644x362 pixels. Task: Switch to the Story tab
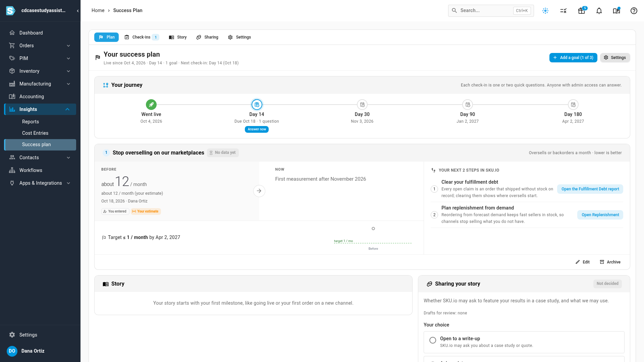(178, 37)
